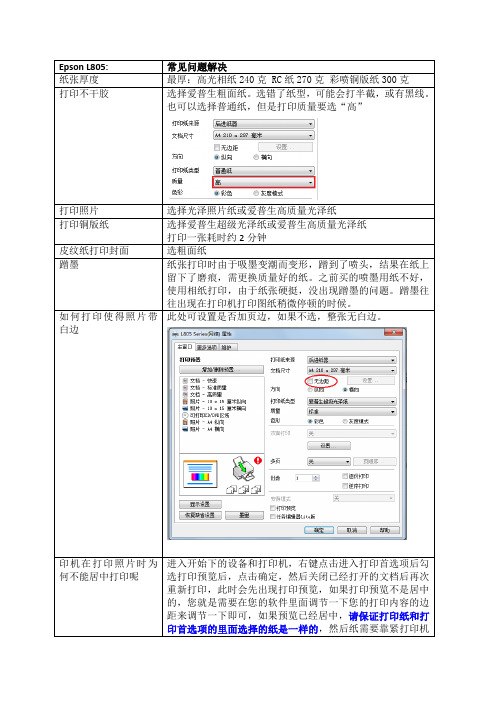Select the 文档 - 标准质量 preset icon
The image size is (496, 702).
pos(185,388)
